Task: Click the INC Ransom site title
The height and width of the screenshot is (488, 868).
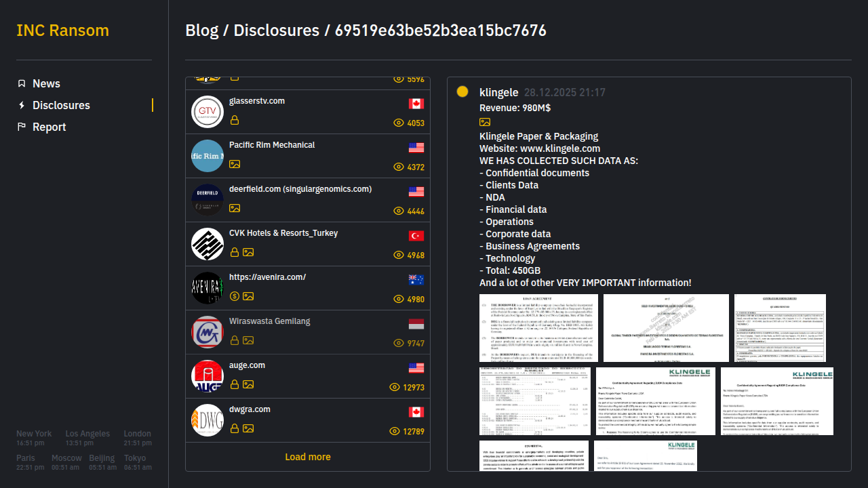Action: tap(62, 30)
